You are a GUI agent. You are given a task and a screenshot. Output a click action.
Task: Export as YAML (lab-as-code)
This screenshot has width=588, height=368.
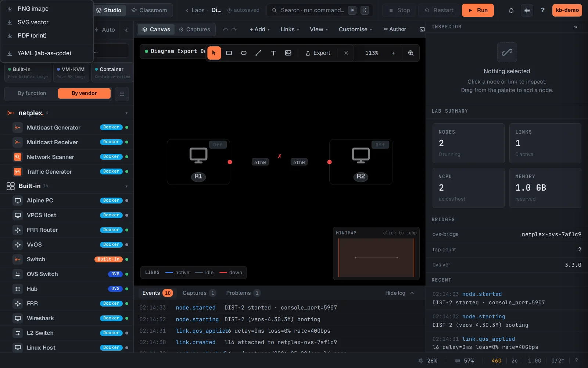pos(47,53)
